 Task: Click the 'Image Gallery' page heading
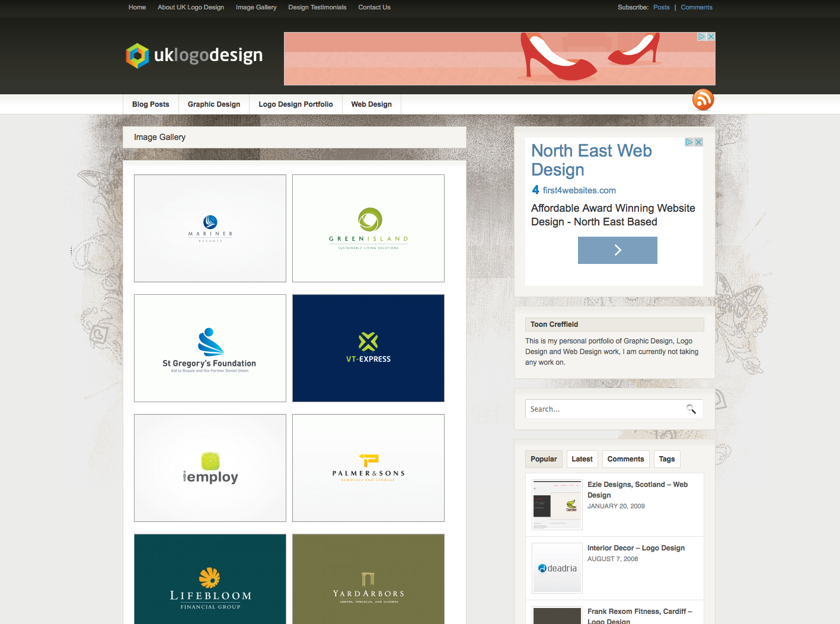159,137
